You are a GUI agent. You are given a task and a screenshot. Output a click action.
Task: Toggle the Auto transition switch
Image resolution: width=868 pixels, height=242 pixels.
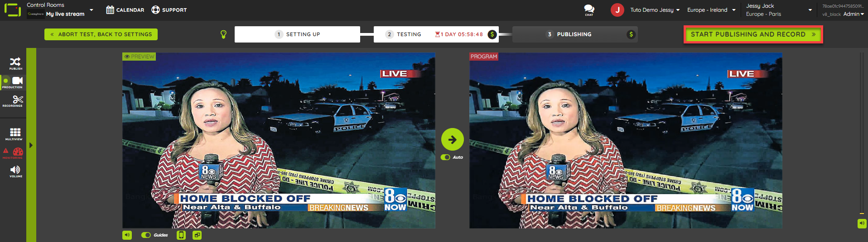(445, 157)
